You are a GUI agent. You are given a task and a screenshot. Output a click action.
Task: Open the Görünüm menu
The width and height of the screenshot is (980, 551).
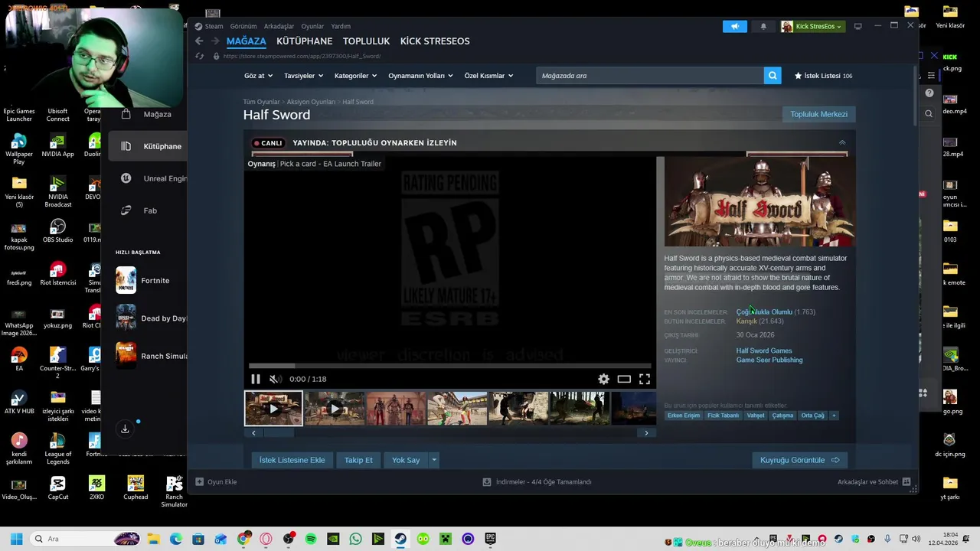click(x=243, y=26)
